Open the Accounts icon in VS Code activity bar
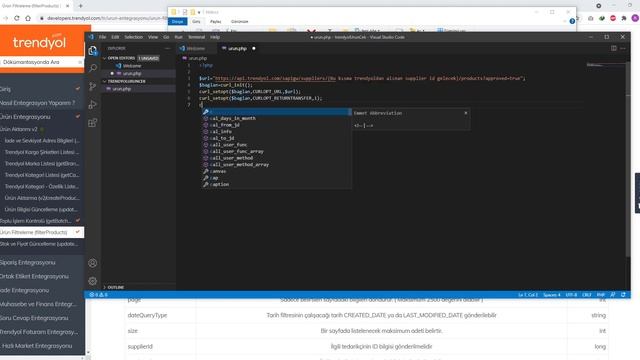The width and height of the screenshot is (640, 360). 93,263
